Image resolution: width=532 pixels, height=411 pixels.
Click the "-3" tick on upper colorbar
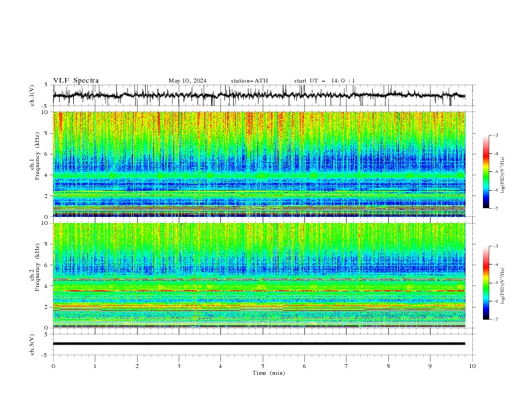pos(496,135)
